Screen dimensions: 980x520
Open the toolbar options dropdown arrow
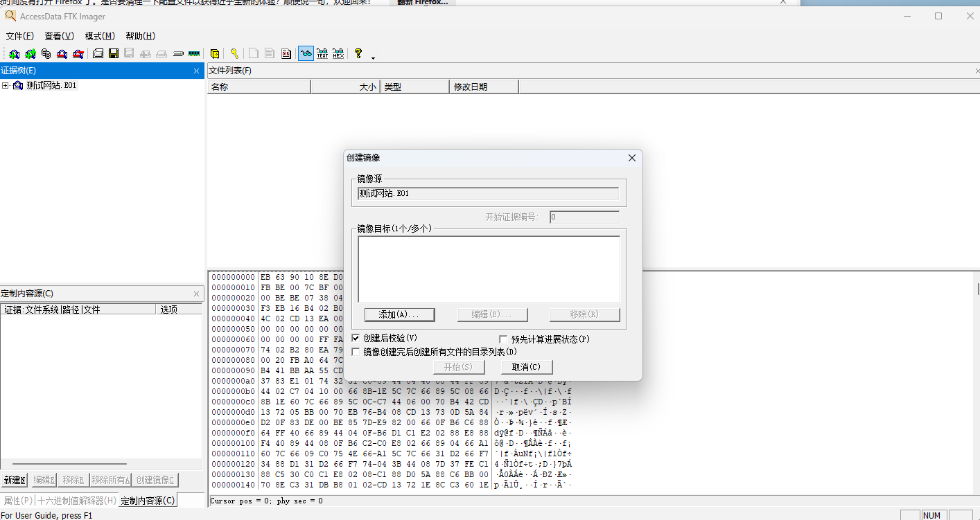(x=374, y=58)
